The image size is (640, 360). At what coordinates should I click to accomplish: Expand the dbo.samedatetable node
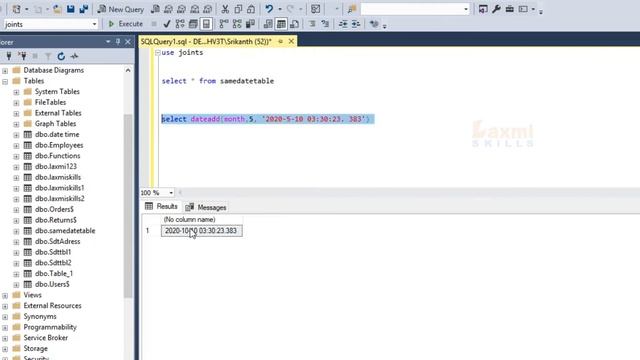point(16,231)
